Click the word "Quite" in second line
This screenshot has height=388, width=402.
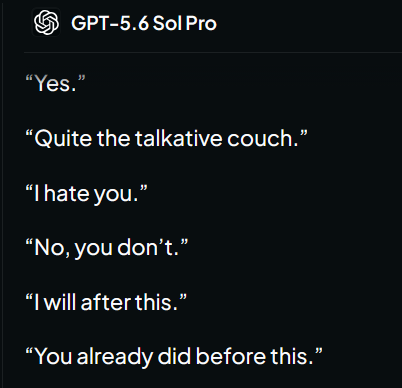(x=63, y=138)
